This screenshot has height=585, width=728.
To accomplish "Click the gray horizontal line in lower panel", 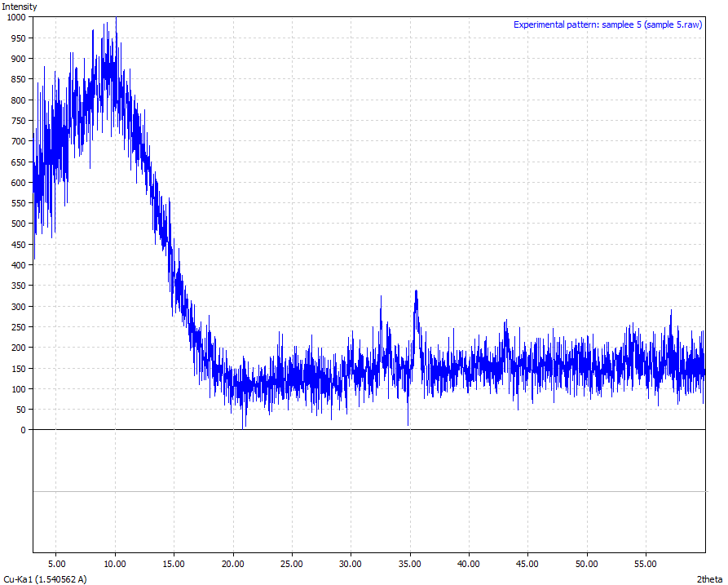I will (x=368, y=492).
